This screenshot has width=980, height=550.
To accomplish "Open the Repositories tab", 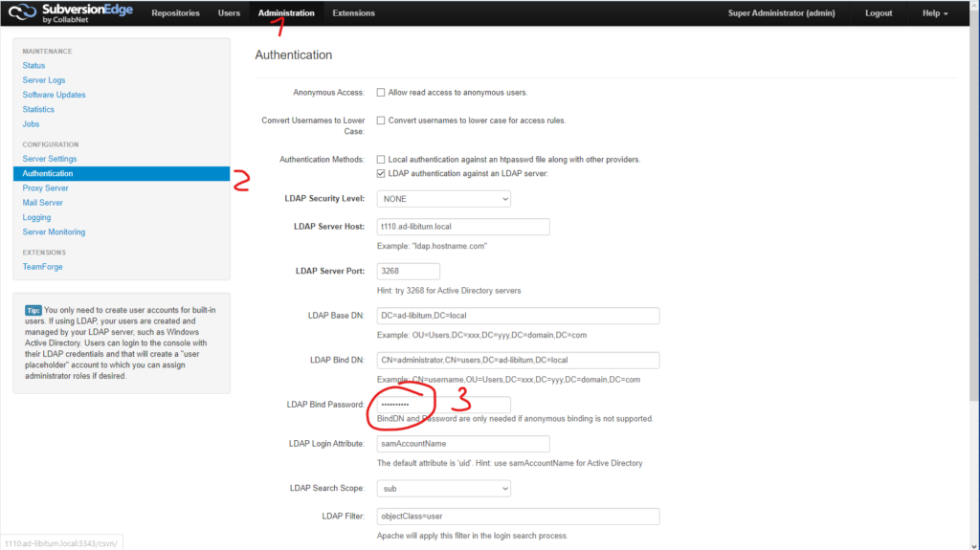I will (x=175, y=13).
